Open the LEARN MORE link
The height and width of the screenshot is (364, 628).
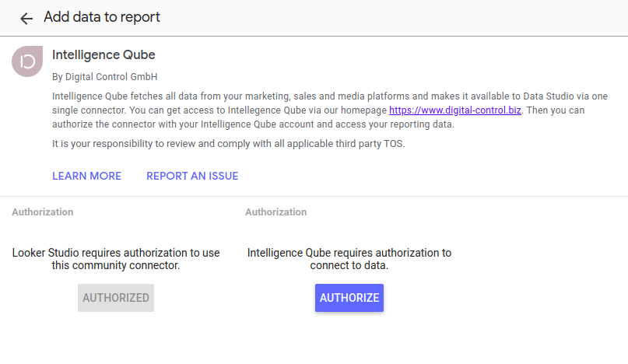point(86,176)
